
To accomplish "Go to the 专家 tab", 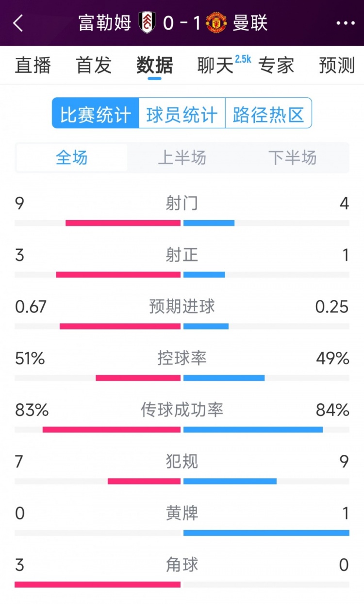I will tap(276, 65).
